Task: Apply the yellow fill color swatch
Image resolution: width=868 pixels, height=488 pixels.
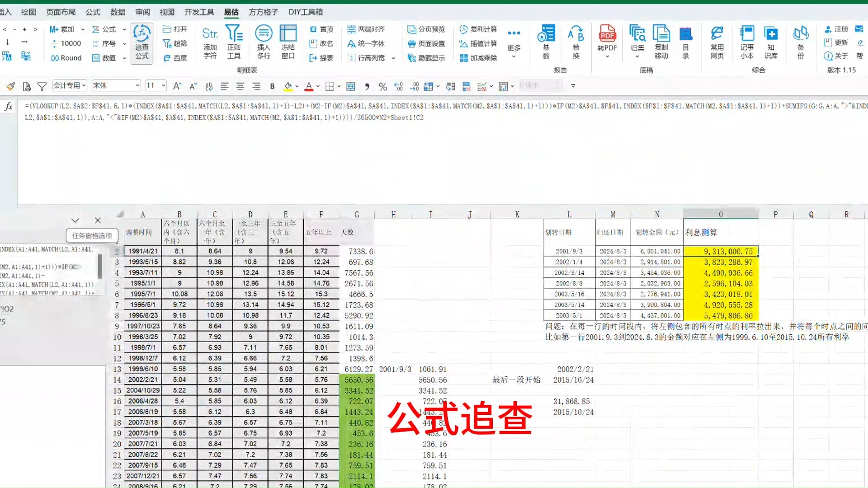Action: click(288, 86)
